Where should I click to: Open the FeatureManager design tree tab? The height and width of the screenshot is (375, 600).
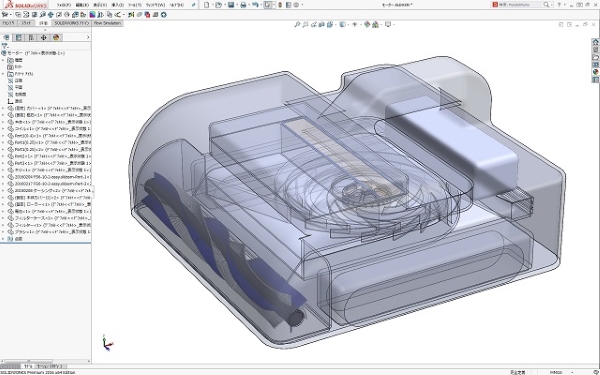coord(6,38)
